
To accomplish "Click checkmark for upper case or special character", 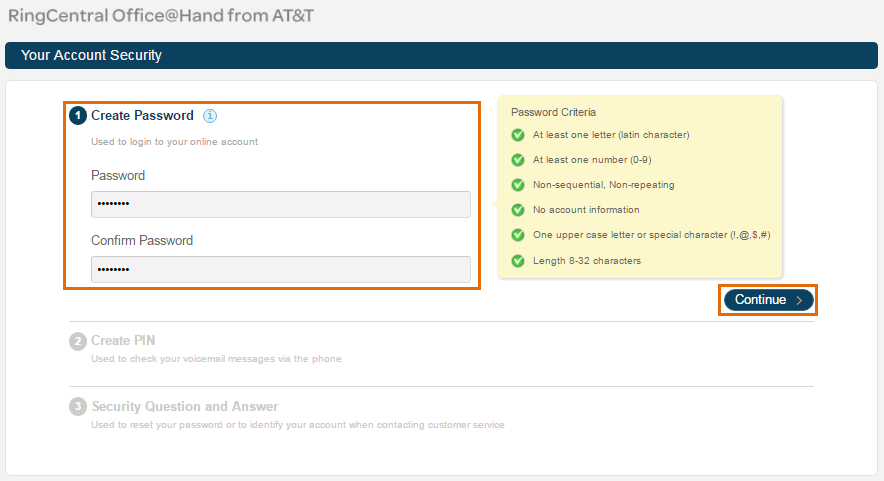I will [518, 235].
